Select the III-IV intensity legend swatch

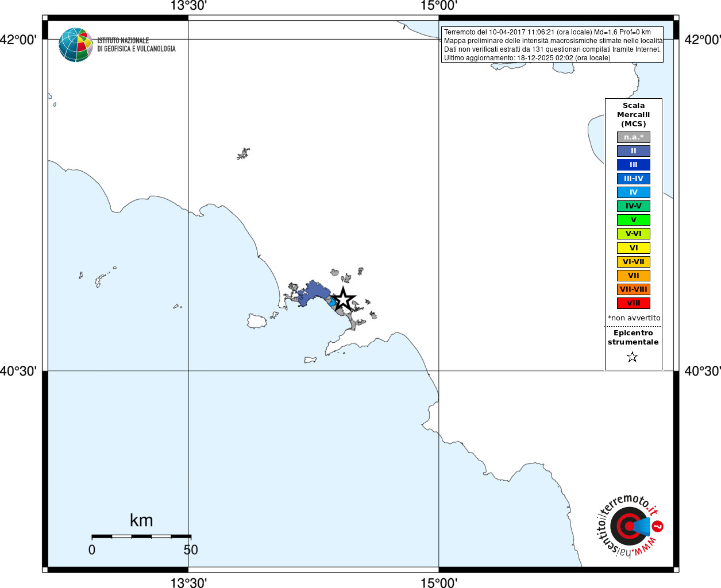point(634,179)
